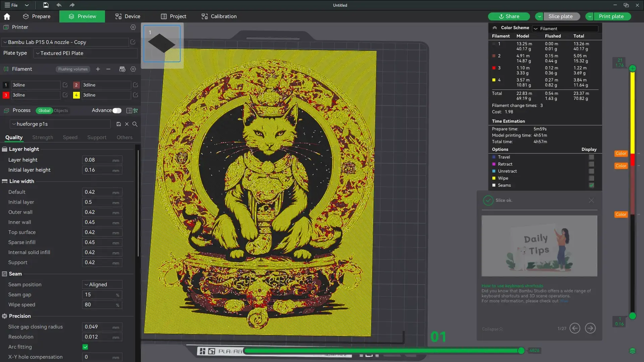Expand the Slice plate dropdown arrow
Image resolution: width=644 pixels, height=362 pixels.
(x=539, y=16)
